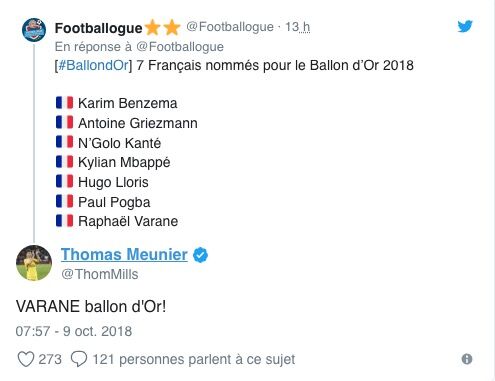The image size is (495, 381).
Task: Click the @ThomMills handle
Action: (x=100, y=274)
